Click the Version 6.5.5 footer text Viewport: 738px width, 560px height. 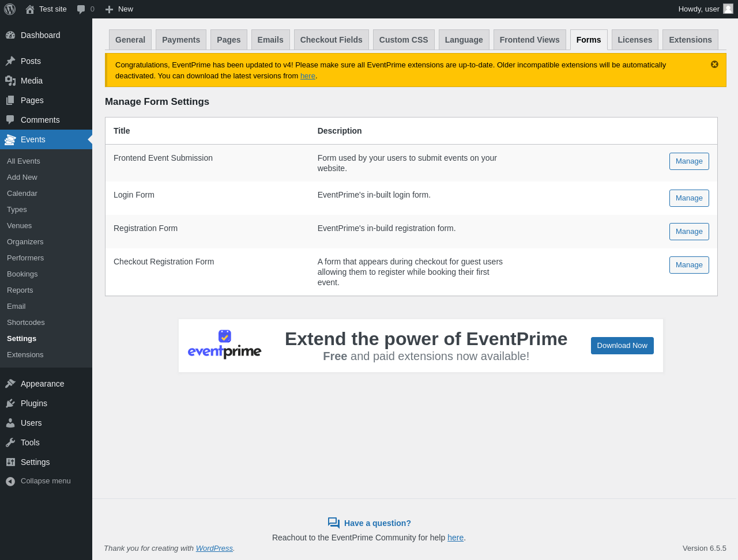pyautogui.click(x=705, y=548)
